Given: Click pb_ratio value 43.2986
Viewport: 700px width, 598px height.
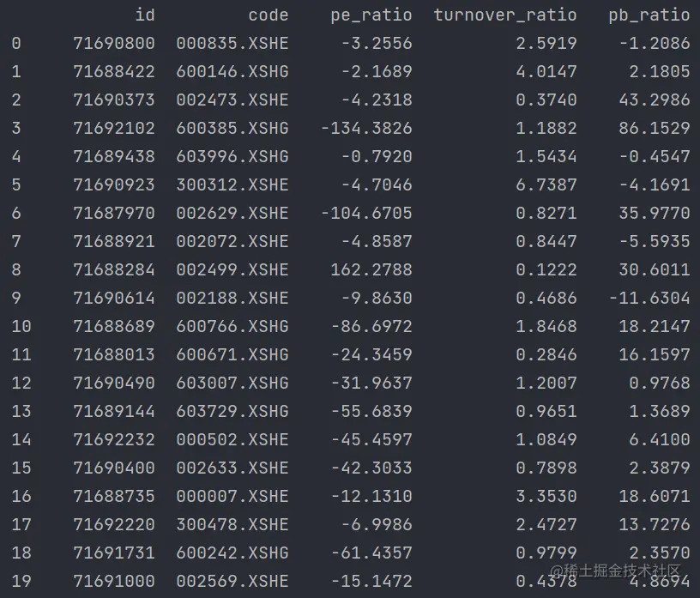Looking at the screenshot, I should pos(655,100).
